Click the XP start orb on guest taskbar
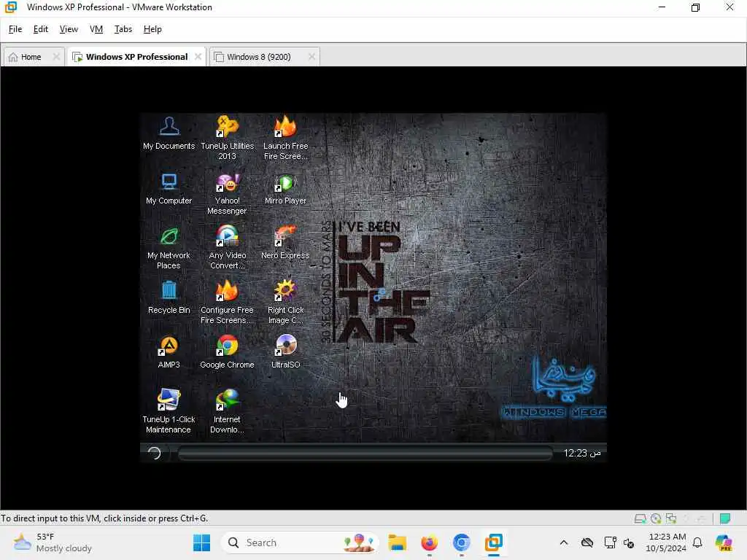This screenshot has height=560, width=747. [154, 453]
